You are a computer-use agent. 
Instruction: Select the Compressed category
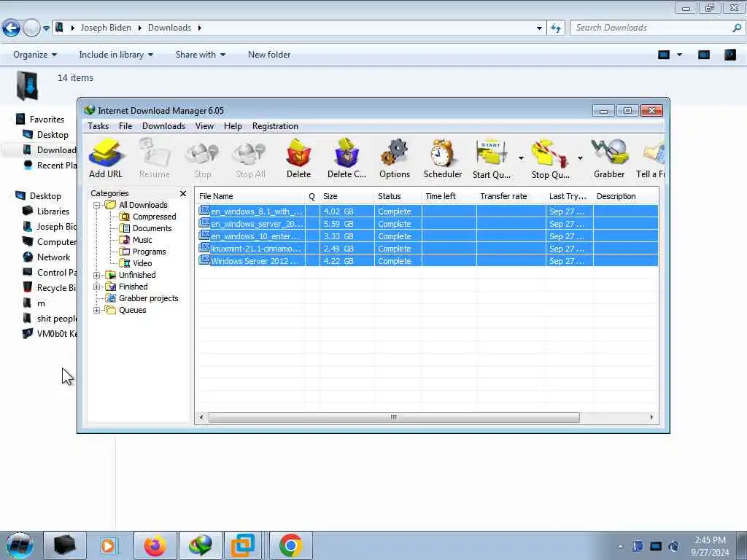coord(154,217)
